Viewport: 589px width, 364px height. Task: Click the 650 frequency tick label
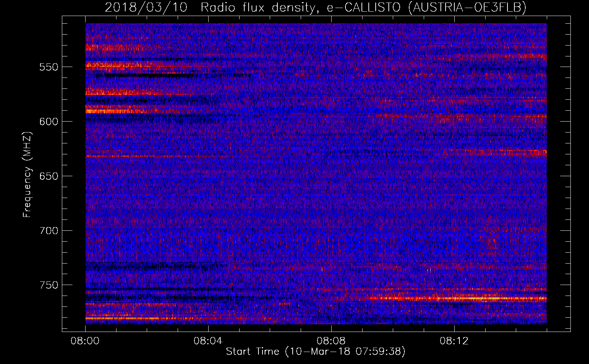49,177
